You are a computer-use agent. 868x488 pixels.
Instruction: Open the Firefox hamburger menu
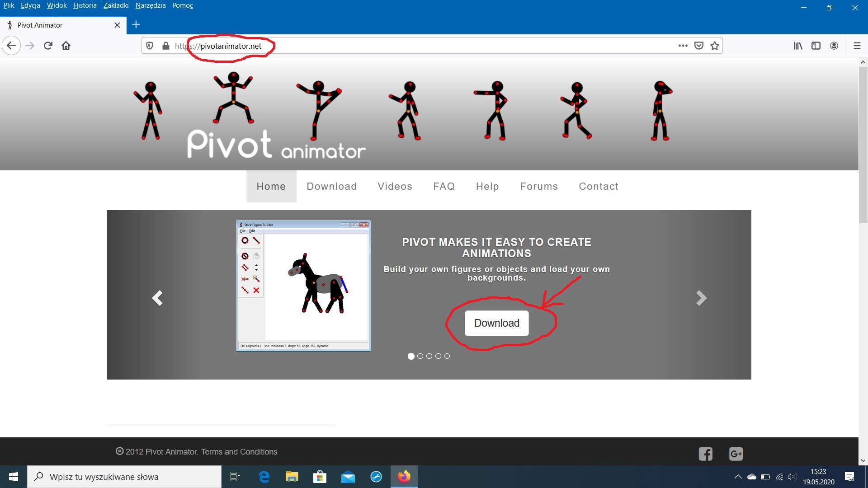pos(857,46)
